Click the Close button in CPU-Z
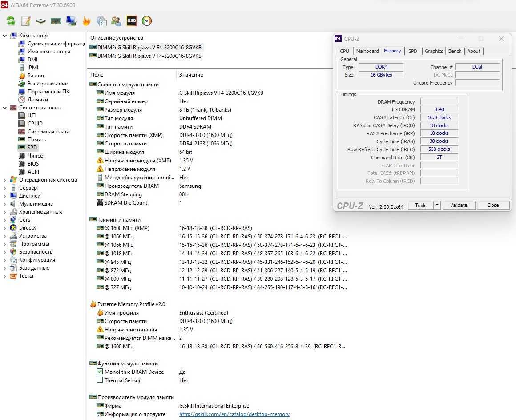This screenshot has height=420, width=516. click(x=492, y=205)
